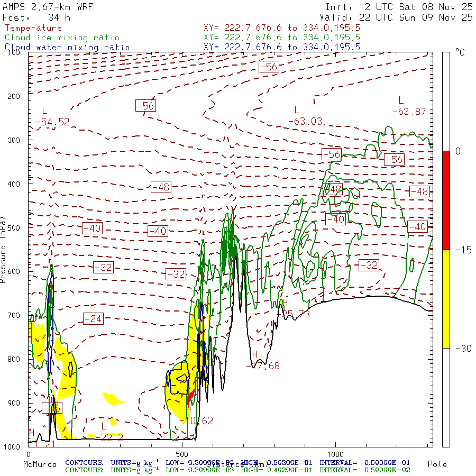Screen dimensions: 476x476
Task: Click the '-15' colorbar tick label
Action: click(463, 250)
